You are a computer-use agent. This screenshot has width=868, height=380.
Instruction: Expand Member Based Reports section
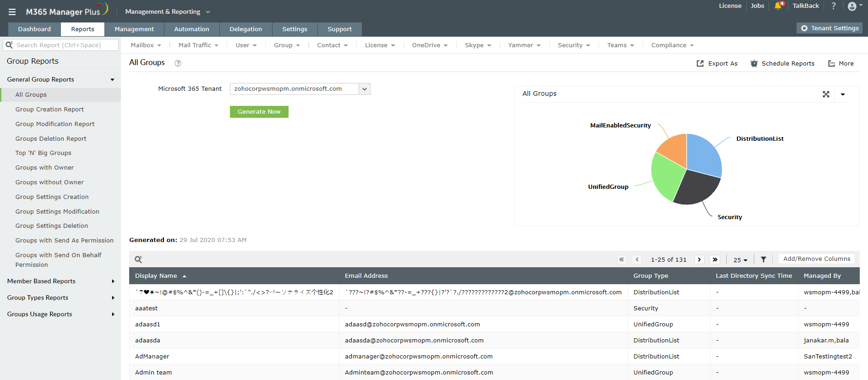(113, 281)
